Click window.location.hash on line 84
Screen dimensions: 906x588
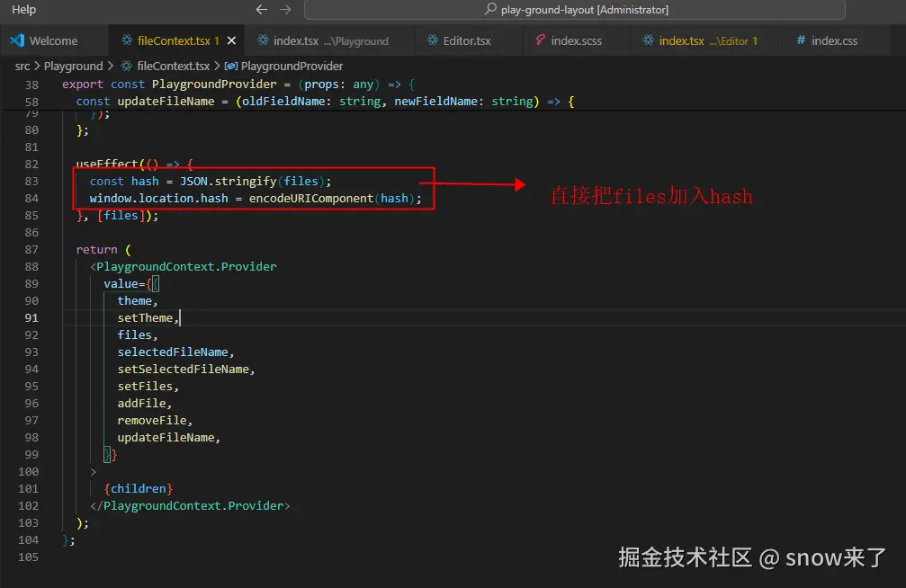pyautogui.click(x=159, y=198)
